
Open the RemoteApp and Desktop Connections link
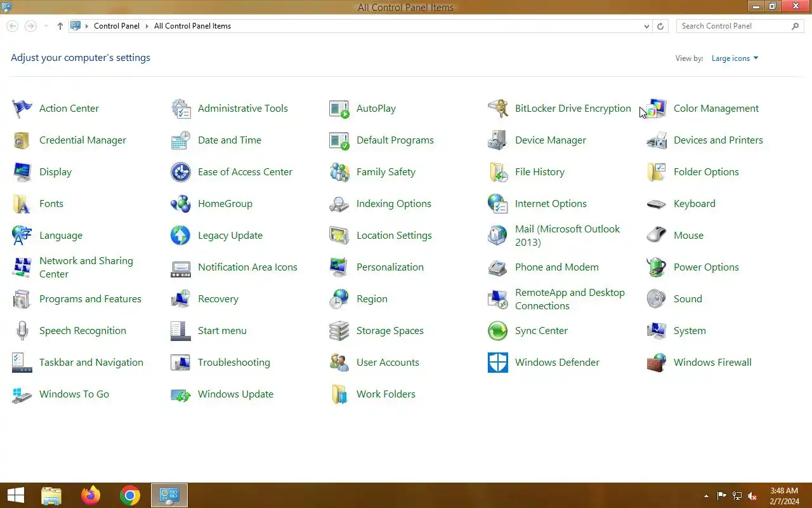(570, 299)
